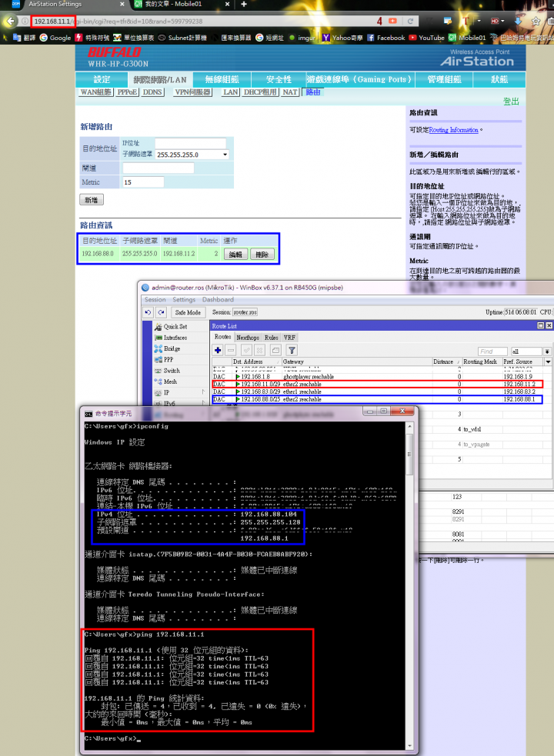Open the column selector arrow in route table header

548,361
